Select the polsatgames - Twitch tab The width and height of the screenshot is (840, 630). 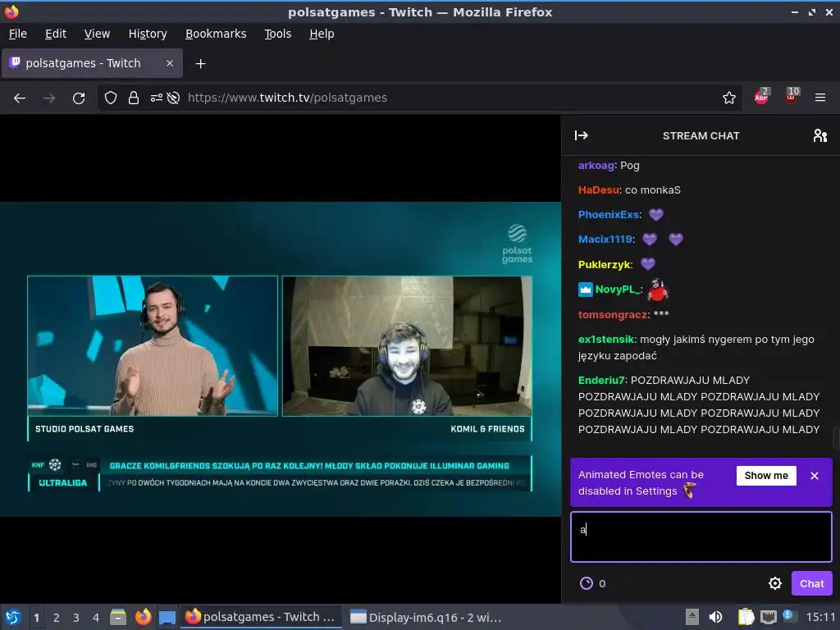point(92,63)
